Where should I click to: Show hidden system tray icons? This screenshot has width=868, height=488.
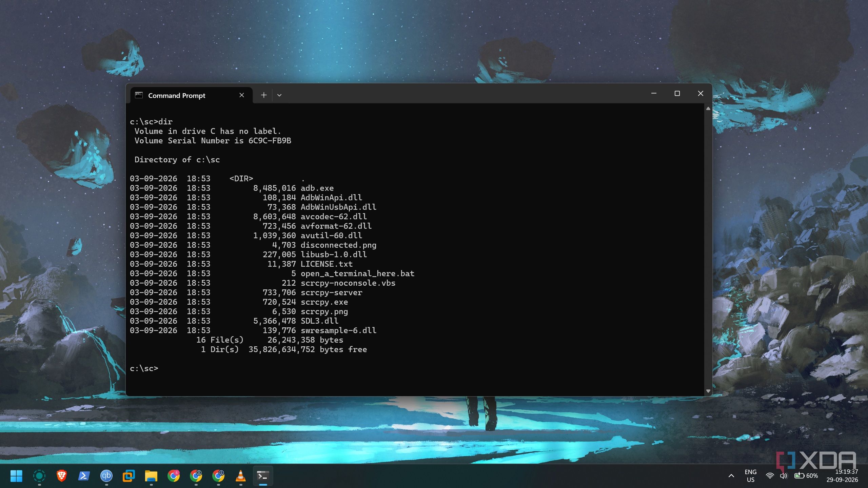coord(731,476)
